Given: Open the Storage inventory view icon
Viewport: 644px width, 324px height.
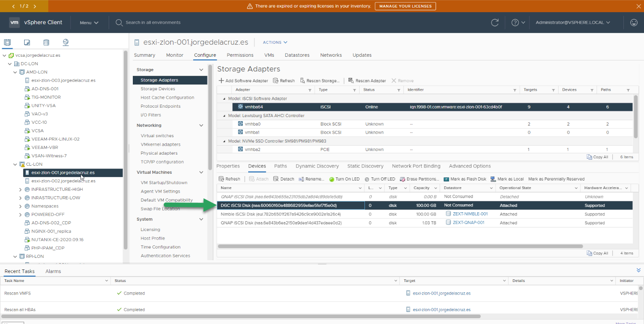Looking at the screenshot, I should click(x=46, y=42).
